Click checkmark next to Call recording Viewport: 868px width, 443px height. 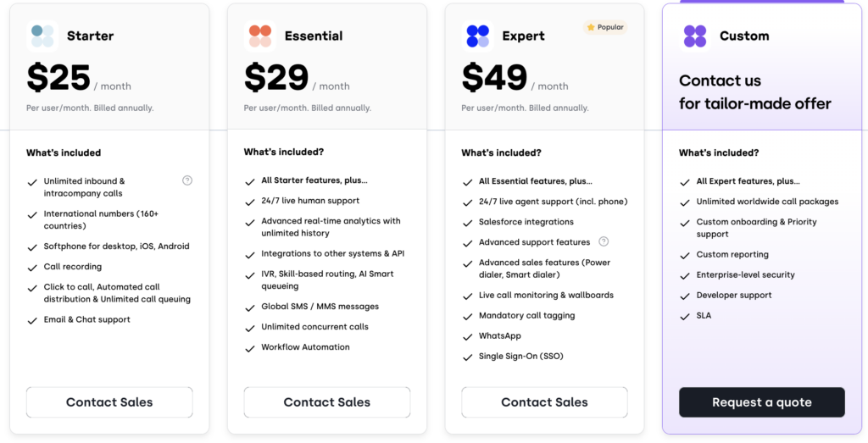[32, 268]
